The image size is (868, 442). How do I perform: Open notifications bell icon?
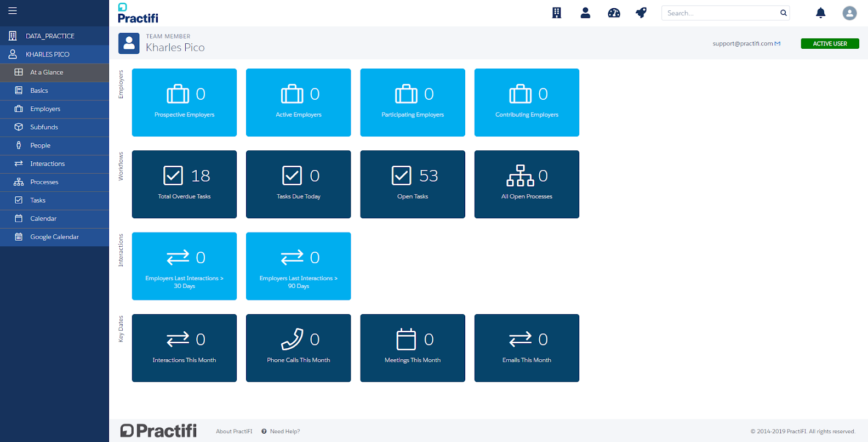[x=820, y=13]
